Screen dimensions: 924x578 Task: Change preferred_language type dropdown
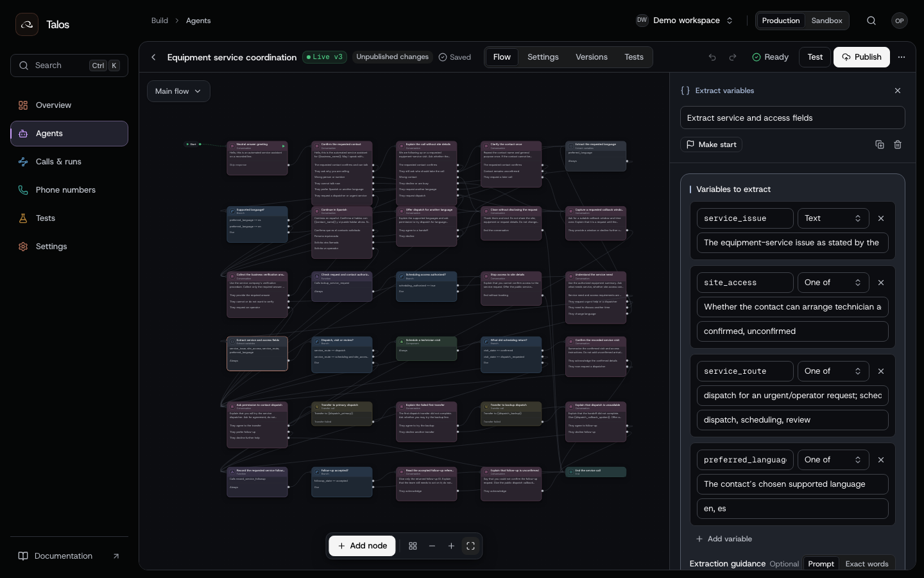click(x=833, y=460)
